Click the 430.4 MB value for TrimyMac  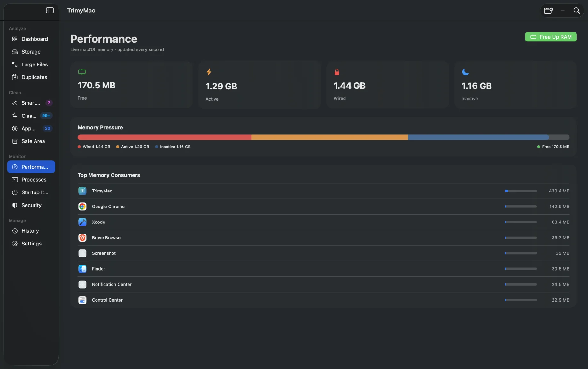point(559,191)
